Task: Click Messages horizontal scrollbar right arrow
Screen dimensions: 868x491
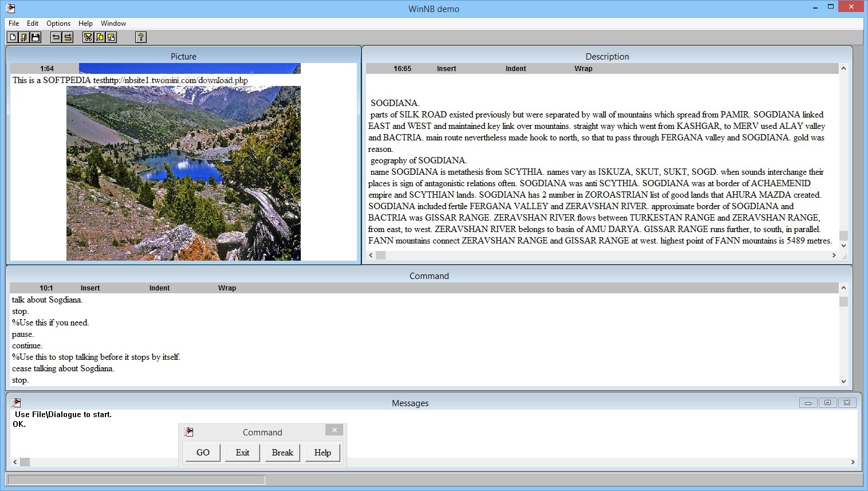Action: click(x=853, y=462)
